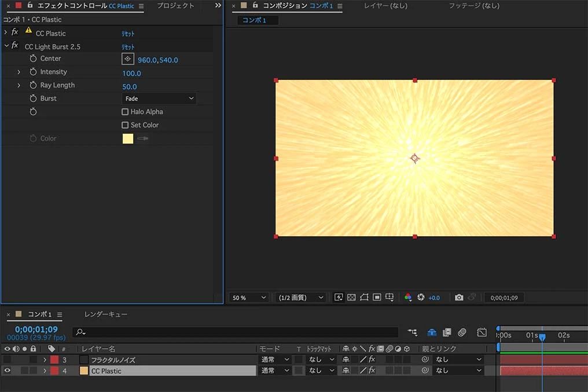
Task: Enable the Halo Alpha checkbox
Action: tap(125, 112)
